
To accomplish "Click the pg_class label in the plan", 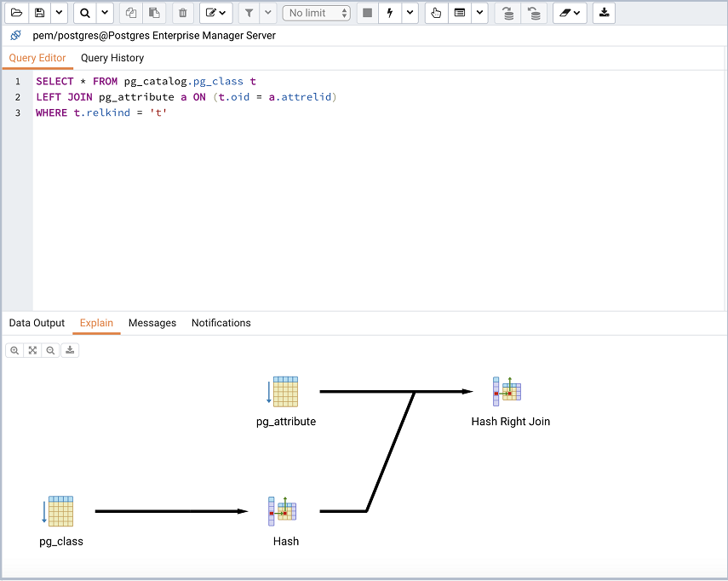I will point(61,542).
